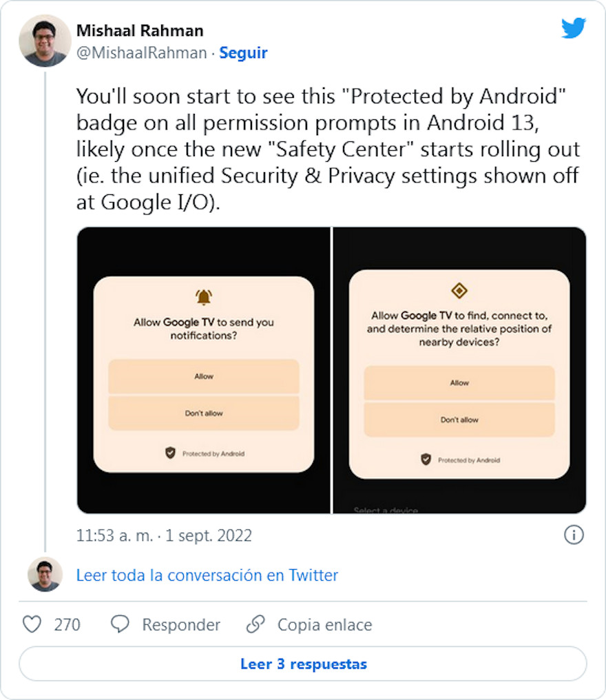Click the small avatar beside conversation link
Image resolution: width=606 pixels, height=700 pixels.
point(45,575)
